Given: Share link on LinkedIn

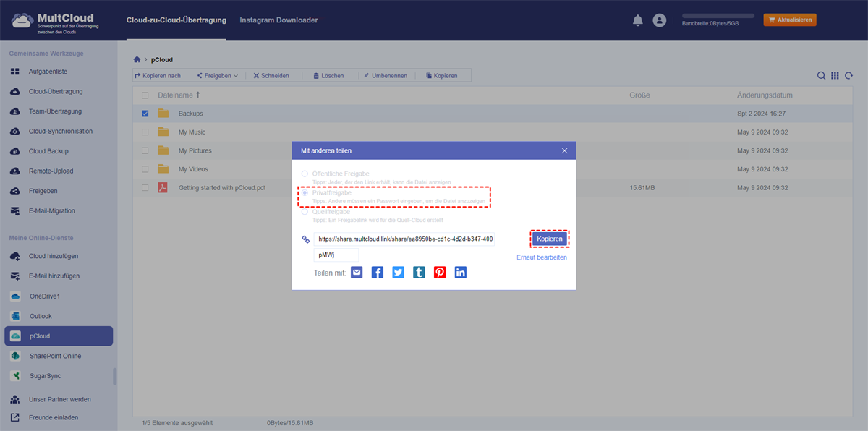Looking at the screenshot, I should point(461,272).
